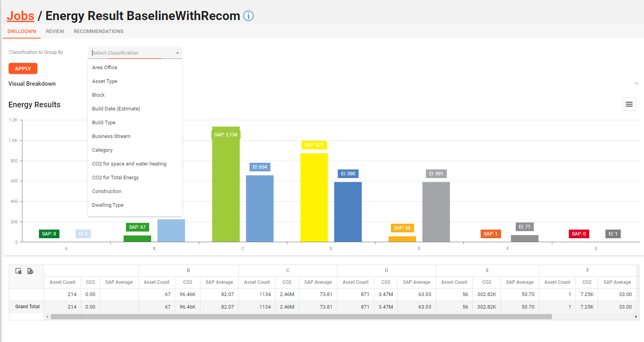Click the table's horizontal scrollbar thumb
Viewport: 644px width, 342px height.
click(301, 317)
